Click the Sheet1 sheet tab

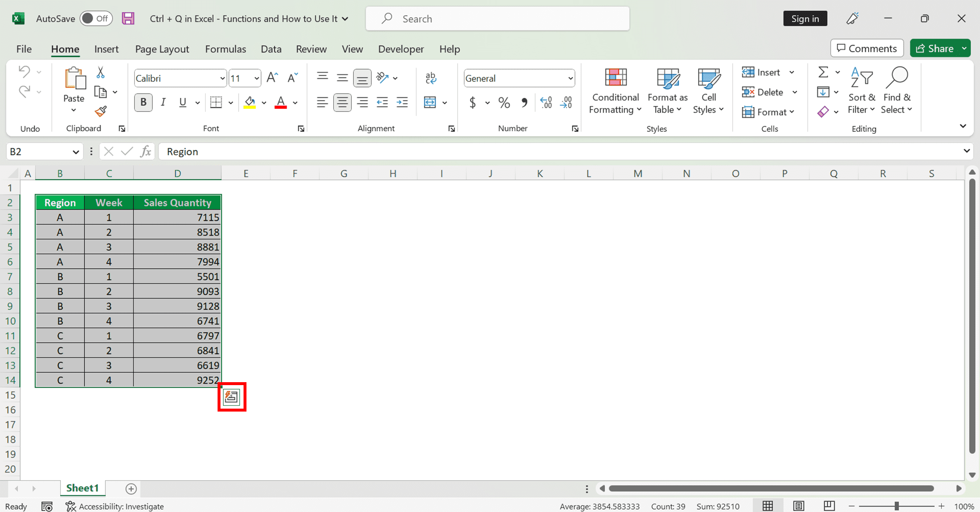click(82, 488)
